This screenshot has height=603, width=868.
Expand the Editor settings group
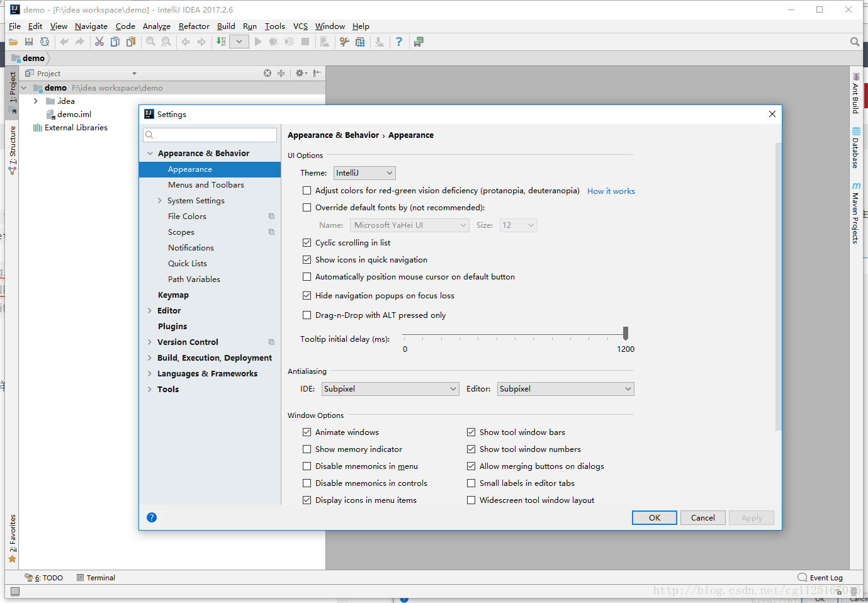tap(150, 310)
